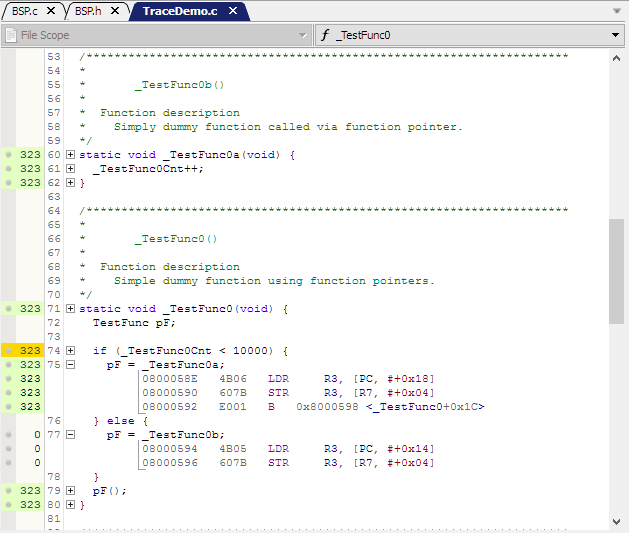The width and height of the screenshot is (629, 533).
Task: Expand disassembly for line 71
Action: pyautogui.click(x=70, y=309)
